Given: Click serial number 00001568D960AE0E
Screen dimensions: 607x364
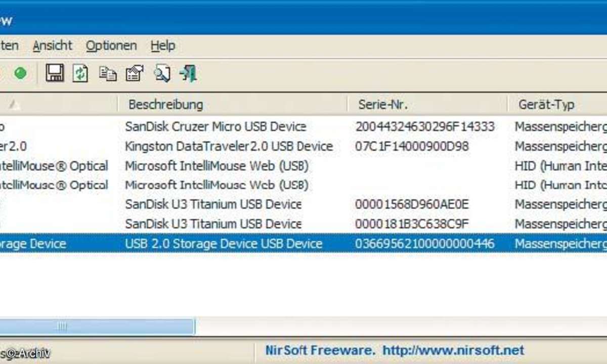Looking at the screenshot, I should (x=412, y=204).
